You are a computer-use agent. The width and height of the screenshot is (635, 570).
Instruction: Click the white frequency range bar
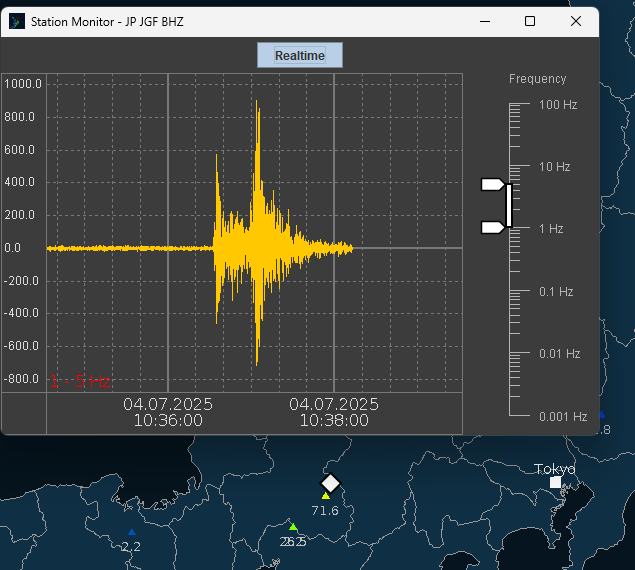click(509, 205)
